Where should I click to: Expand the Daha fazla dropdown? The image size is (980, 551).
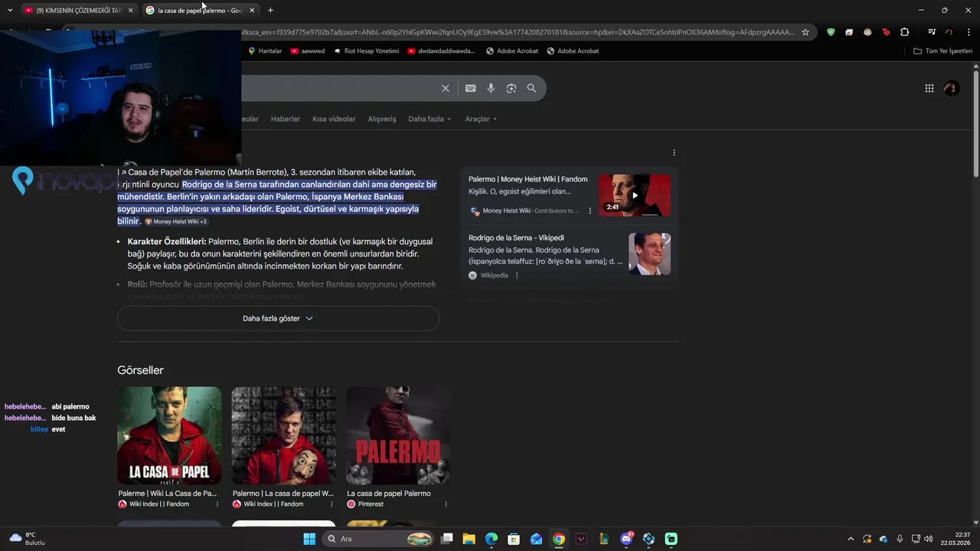tap(430, 119)
